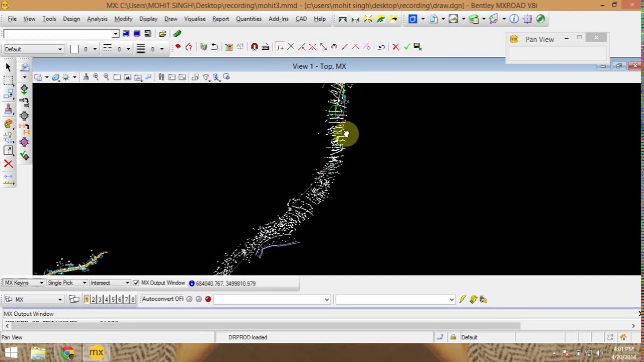Expand the Single Pick dropdown
The width and height of the screenshot is (644, 362).
point(84,283)
